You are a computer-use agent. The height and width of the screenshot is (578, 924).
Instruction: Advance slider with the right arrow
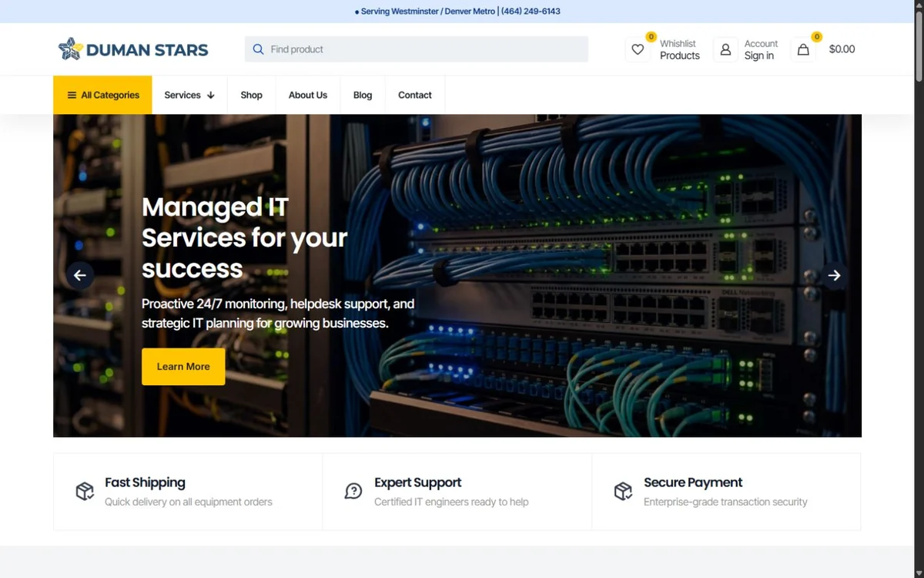pyautogui.click(x=834, y=275)
